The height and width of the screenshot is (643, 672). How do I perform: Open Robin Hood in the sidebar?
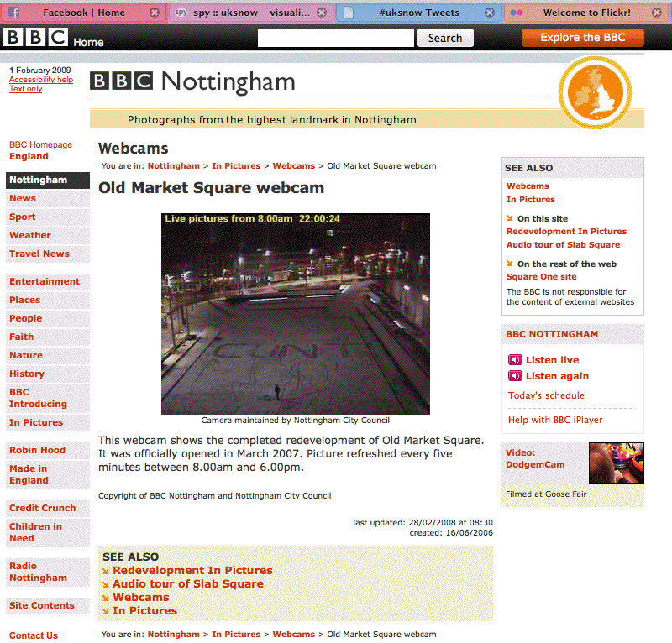click(x=48, y=450)
